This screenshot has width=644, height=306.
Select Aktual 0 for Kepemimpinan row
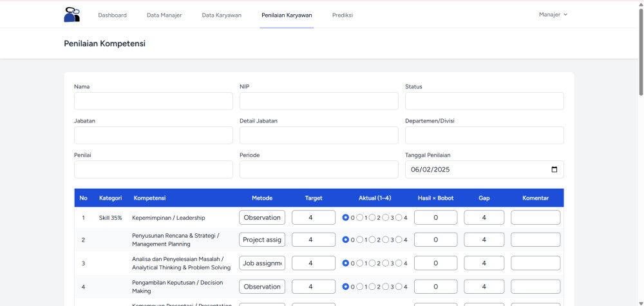coord(345,218)
